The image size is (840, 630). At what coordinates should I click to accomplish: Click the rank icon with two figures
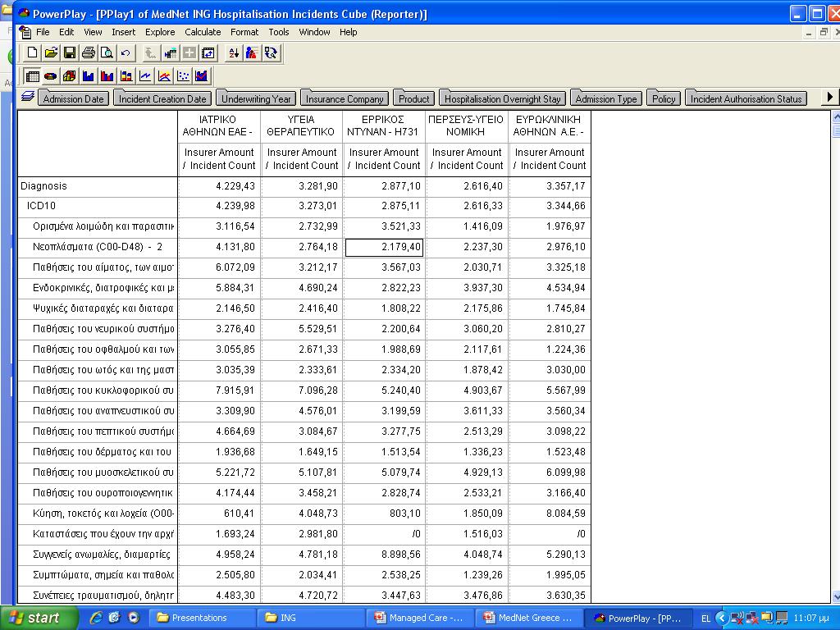point(252,52)
